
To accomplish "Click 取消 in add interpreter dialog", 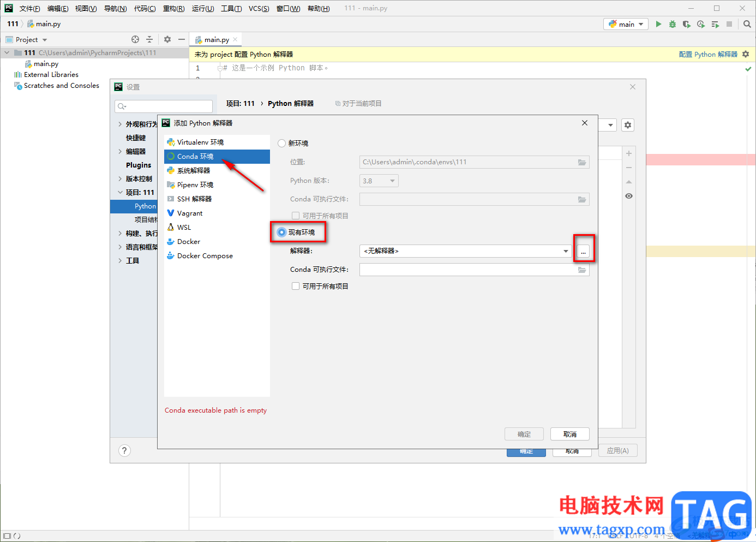I will (570, 434).
